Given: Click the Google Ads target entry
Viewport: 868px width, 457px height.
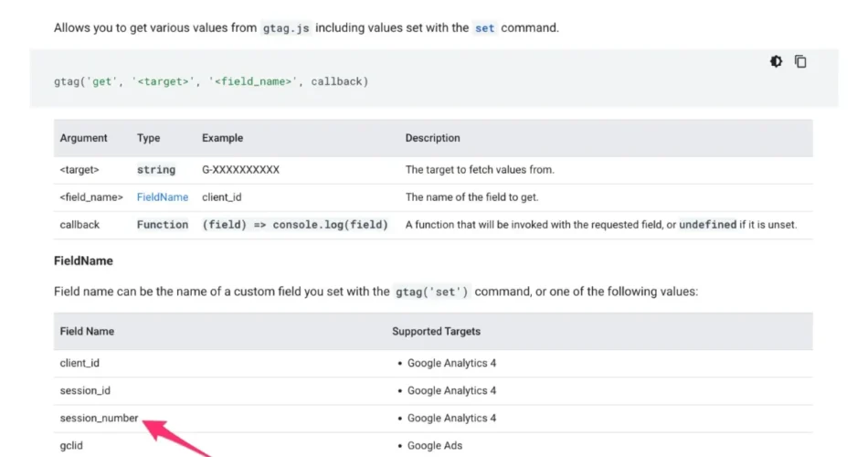Looking at the screenshot, I should [435, 445].
